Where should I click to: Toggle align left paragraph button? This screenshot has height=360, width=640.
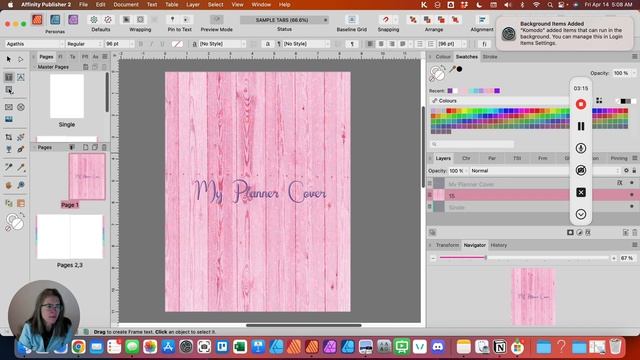370,44
